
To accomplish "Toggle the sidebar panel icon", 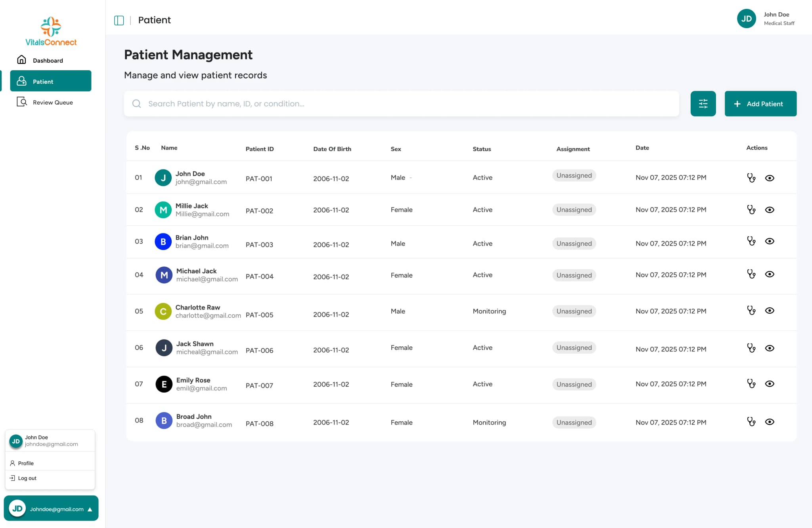I will pos(119,20).
